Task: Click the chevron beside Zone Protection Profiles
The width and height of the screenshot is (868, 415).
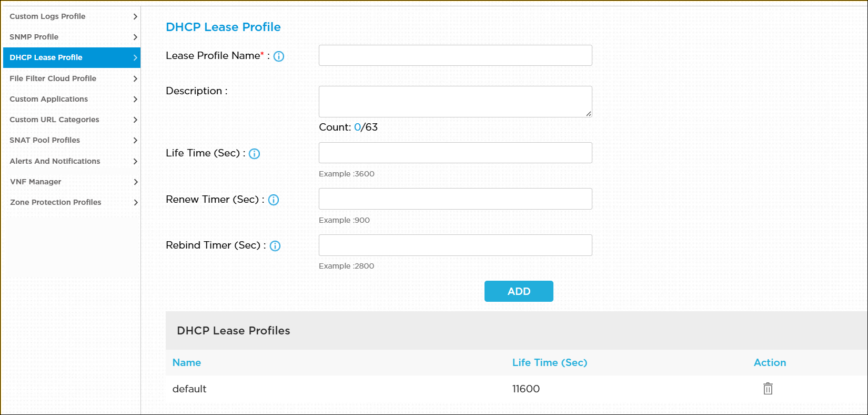Action: pyautogui.click(x=136, y=202)
